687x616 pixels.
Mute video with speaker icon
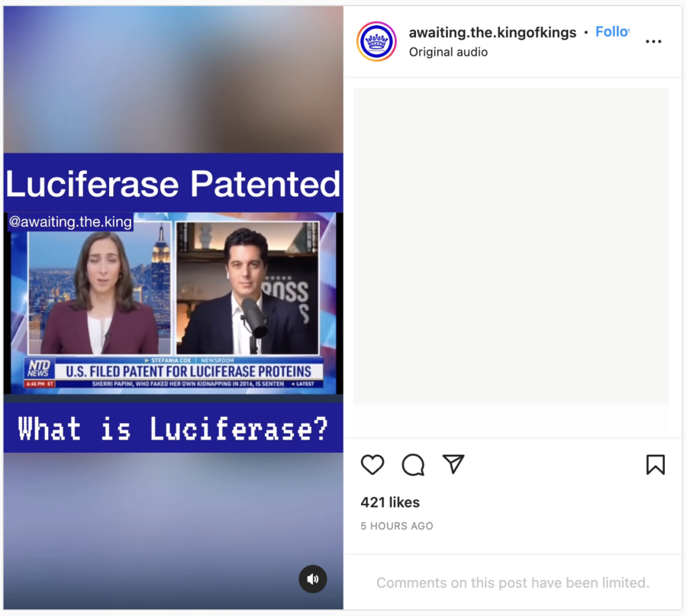(313, 579)
